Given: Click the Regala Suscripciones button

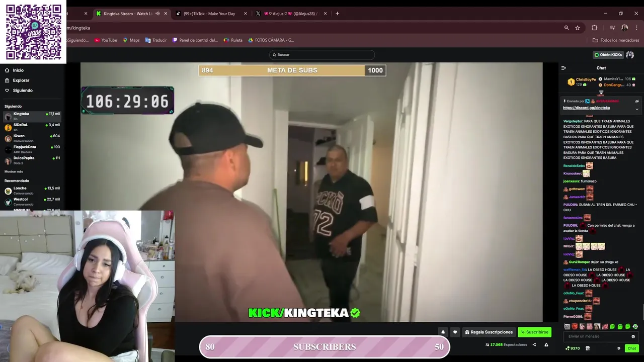Looking at the screenshot, I should coord(489,332).
